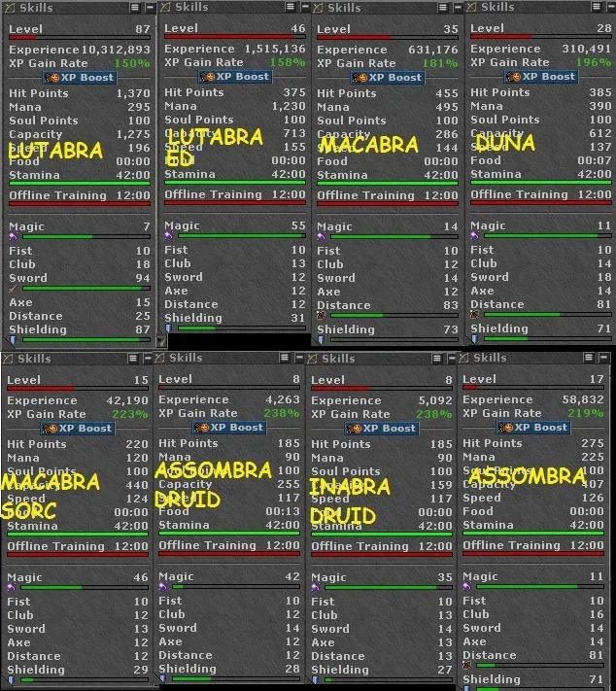This screenshot has width=616, height=691.
Task: Click the green Magic progress bar in the Level 28 panel
Action: (548, 236)
